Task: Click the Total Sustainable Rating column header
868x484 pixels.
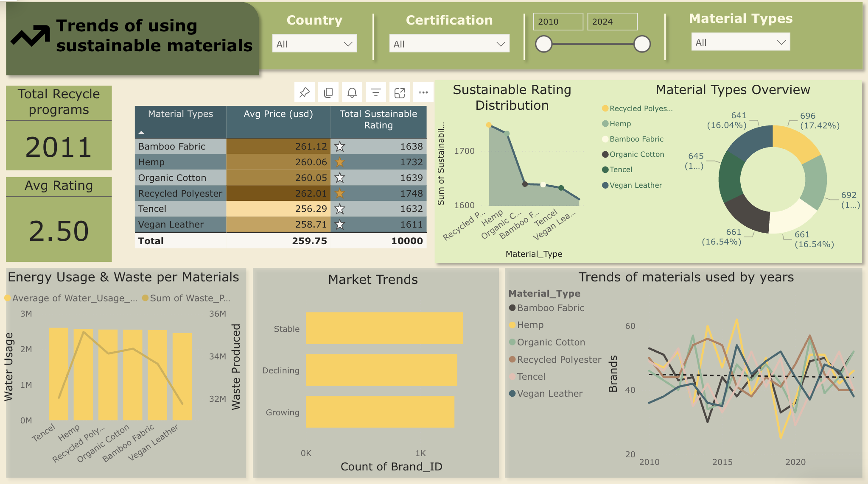Action: pyautogui.click(x=378, y=119)
